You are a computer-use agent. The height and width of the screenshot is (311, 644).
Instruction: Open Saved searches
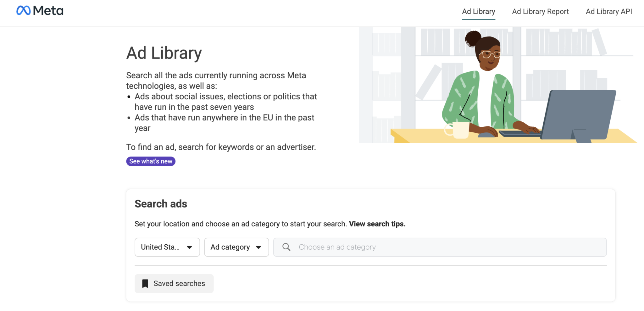click(x=174, y=283)
